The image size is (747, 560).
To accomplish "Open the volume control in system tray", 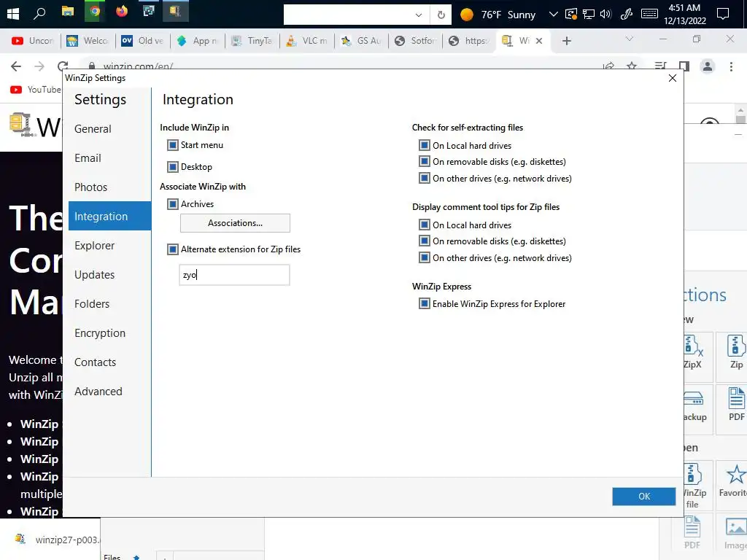I will [x=605, y=14].
